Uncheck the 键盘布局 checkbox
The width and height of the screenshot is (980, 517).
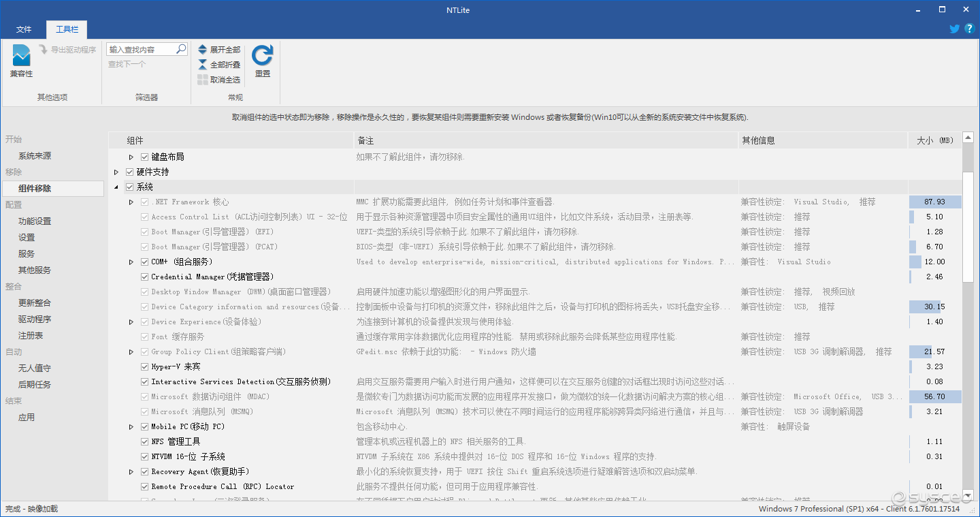[x=144, y=157]
